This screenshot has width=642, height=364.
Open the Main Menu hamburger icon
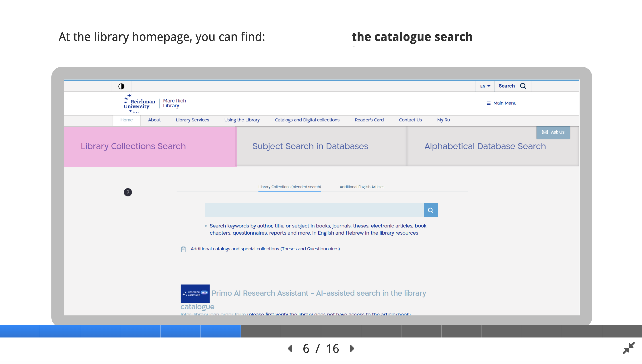(x=489, y=103)
